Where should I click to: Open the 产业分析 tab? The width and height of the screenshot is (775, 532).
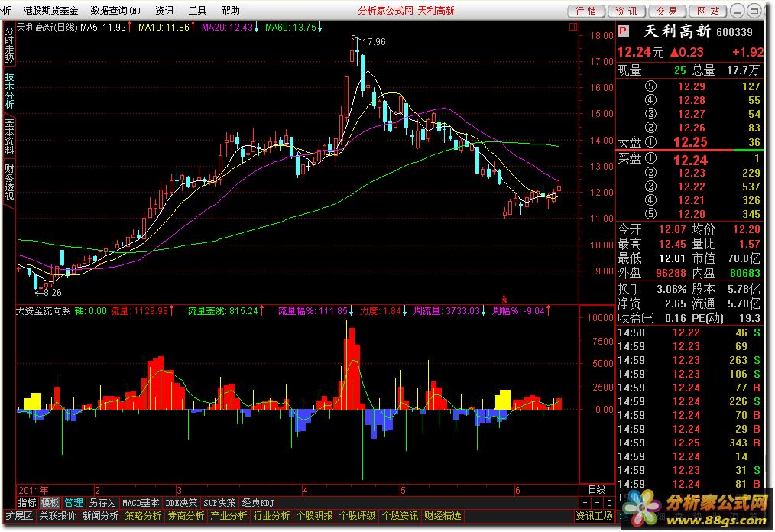[229, 516]
